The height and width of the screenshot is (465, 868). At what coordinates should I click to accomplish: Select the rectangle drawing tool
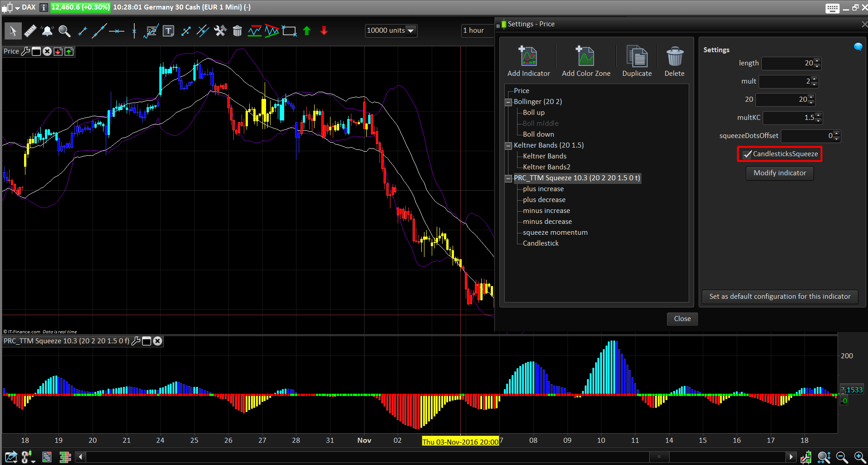click(x=289, y=31)
